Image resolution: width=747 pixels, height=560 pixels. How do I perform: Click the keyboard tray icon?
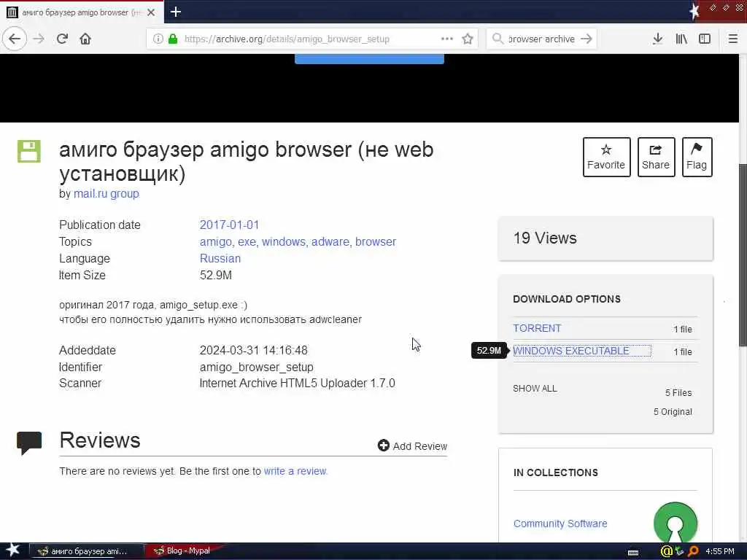coord(633,552)
